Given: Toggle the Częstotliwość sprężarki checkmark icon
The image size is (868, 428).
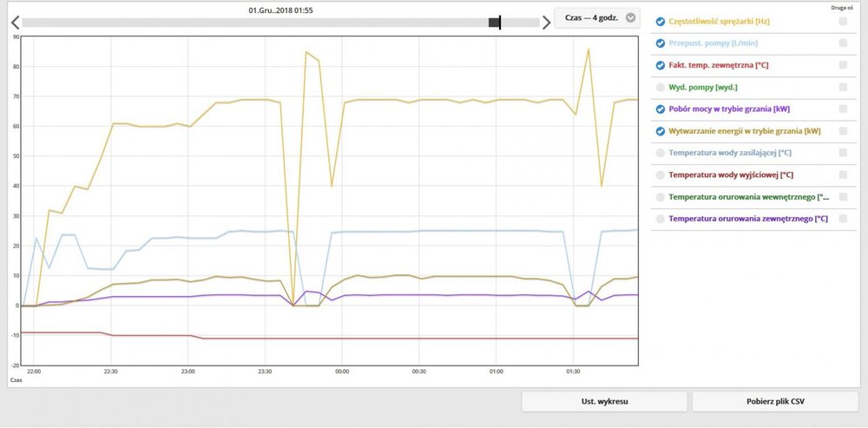Looking at the screenshot, I should pyautogui.click(x=661, y=21).
